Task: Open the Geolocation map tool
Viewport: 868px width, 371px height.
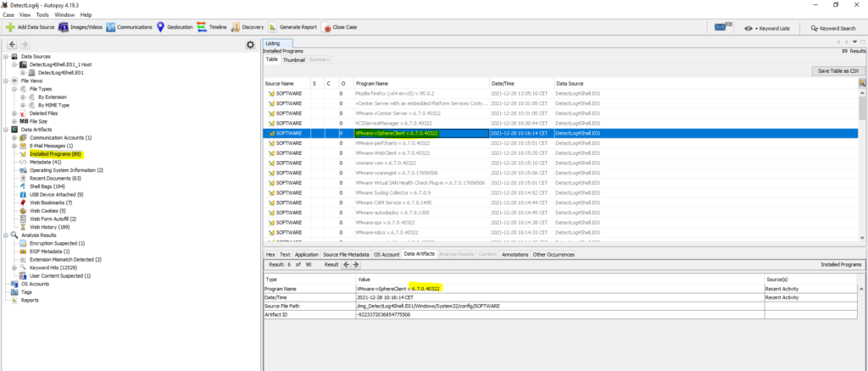Action: (160, 27)
